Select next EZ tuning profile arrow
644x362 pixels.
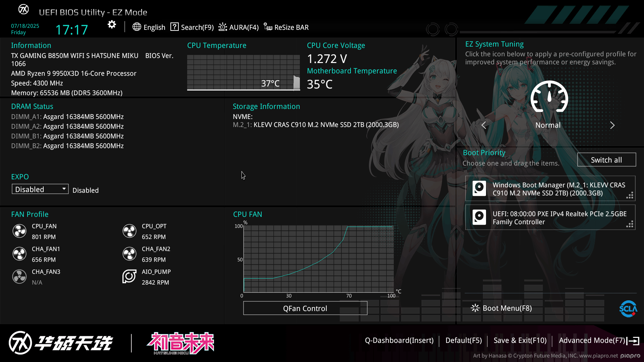coord(612,125)
